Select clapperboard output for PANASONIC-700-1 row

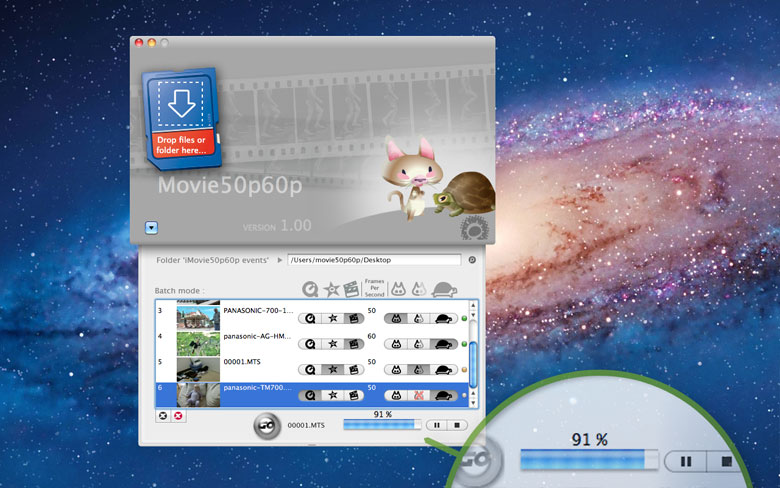[x=353, y=319]
